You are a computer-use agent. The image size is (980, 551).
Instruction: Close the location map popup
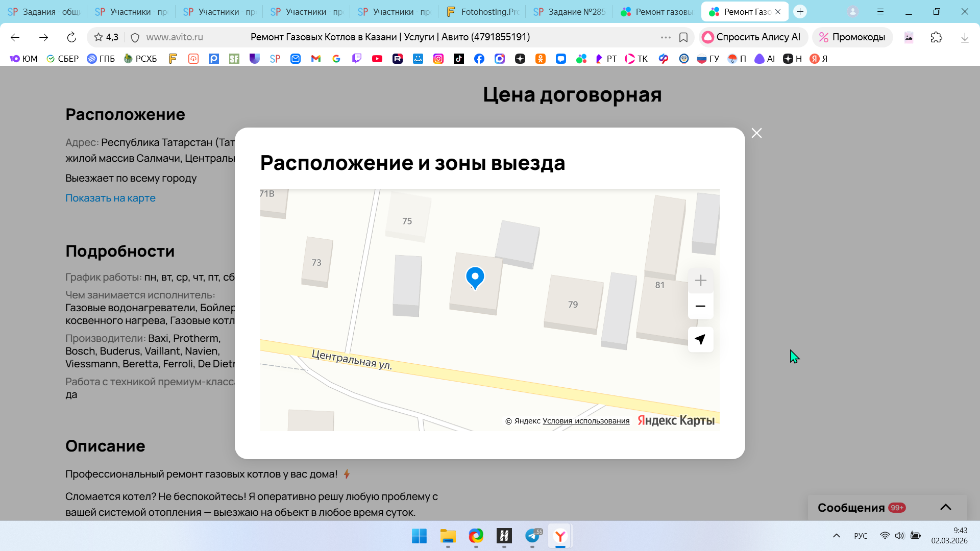click(x=756, y=133)
